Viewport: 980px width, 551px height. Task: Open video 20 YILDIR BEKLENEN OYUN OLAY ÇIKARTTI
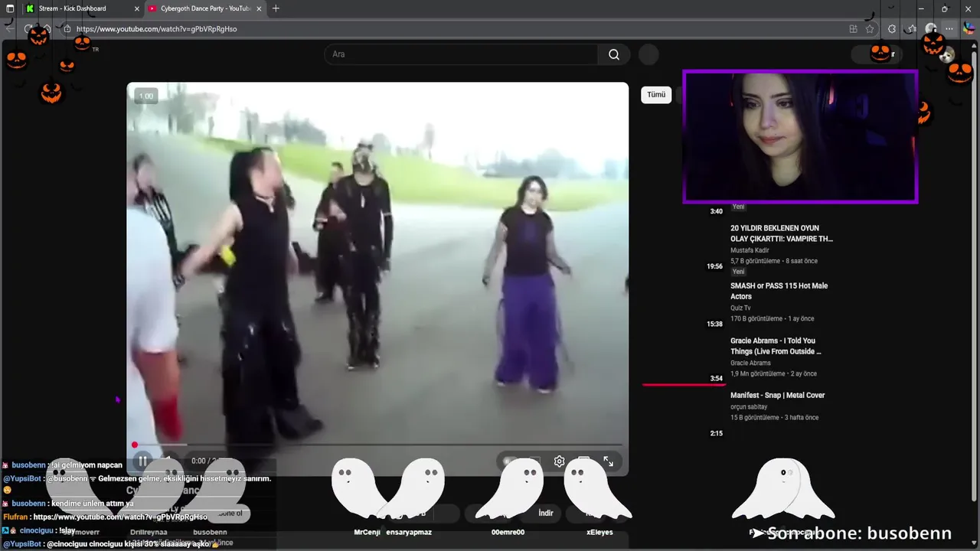[781, 233]
